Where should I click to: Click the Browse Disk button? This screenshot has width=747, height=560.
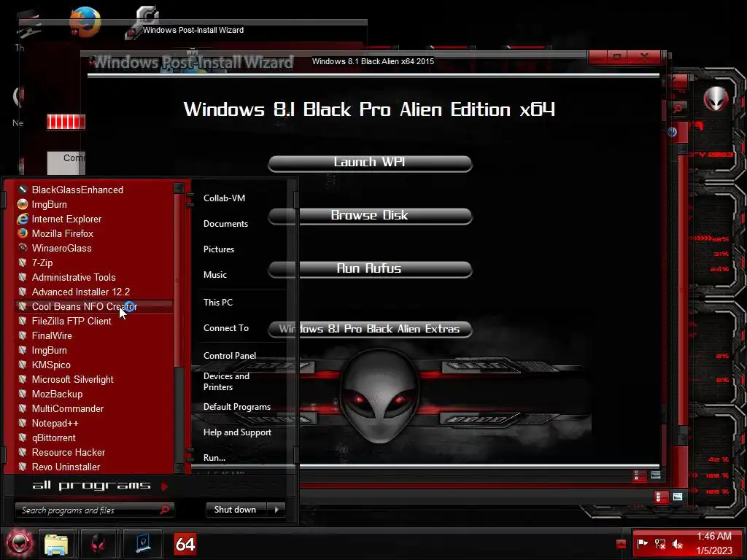point(370,216)
